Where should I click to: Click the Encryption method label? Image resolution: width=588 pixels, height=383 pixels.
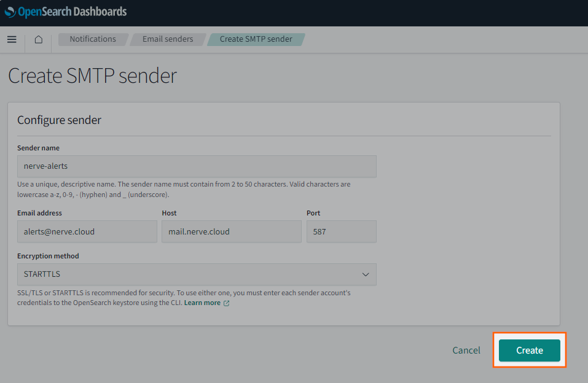[48, 256]
